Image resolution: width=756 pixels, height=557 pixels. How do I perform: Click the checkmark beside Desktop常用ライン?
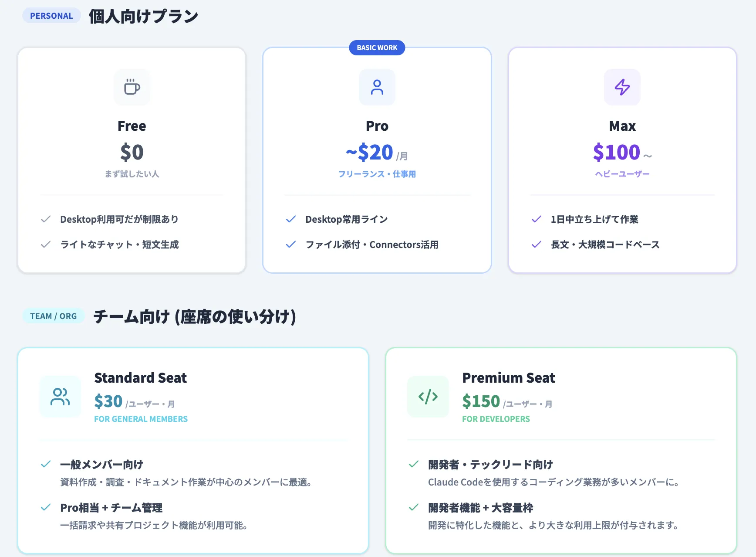point(290,219)
